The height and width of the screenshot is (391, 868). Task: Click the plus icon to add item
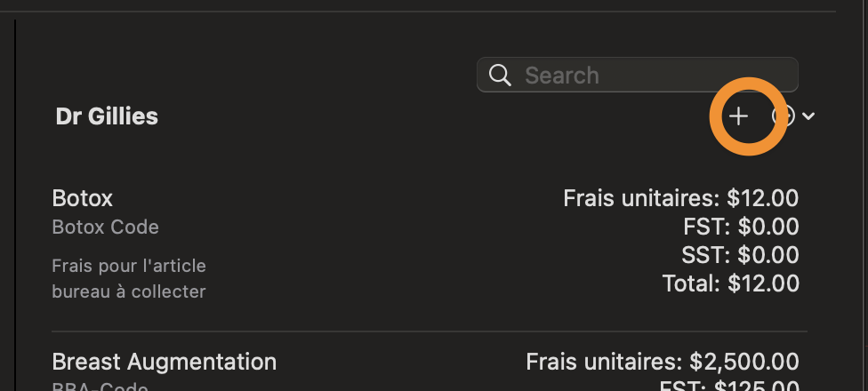[738, 116]
